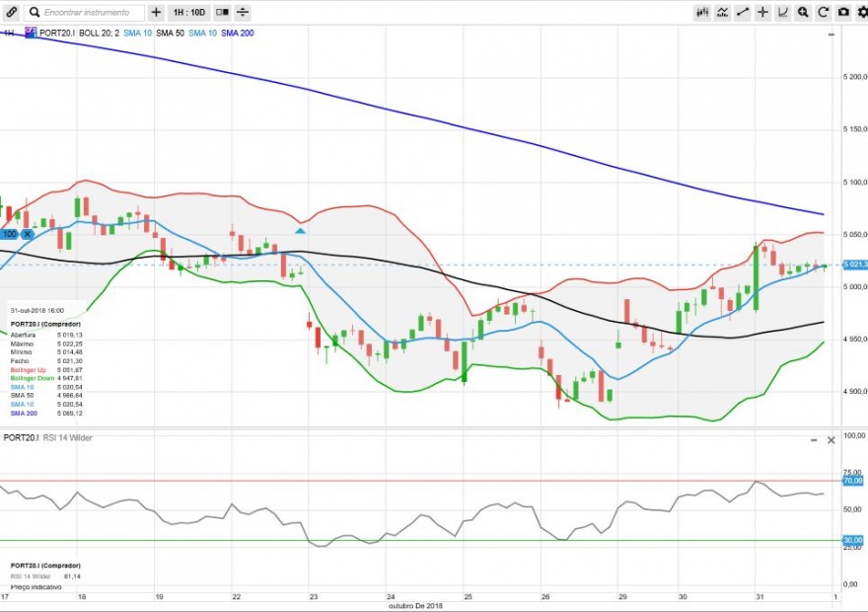The image size is (868, 612).
Task: Click the RSI 14 Wilder panel title
Action: point(47,437)
